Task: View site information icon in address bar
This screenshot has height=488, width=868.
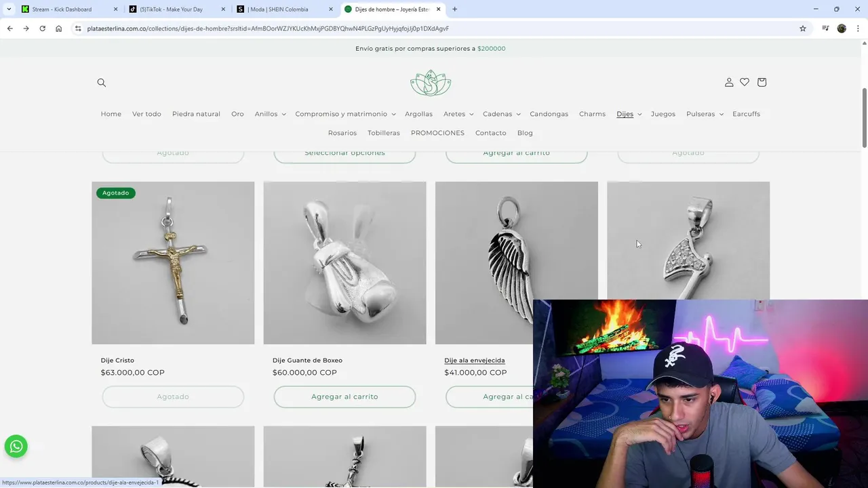Action: (78, 28)
